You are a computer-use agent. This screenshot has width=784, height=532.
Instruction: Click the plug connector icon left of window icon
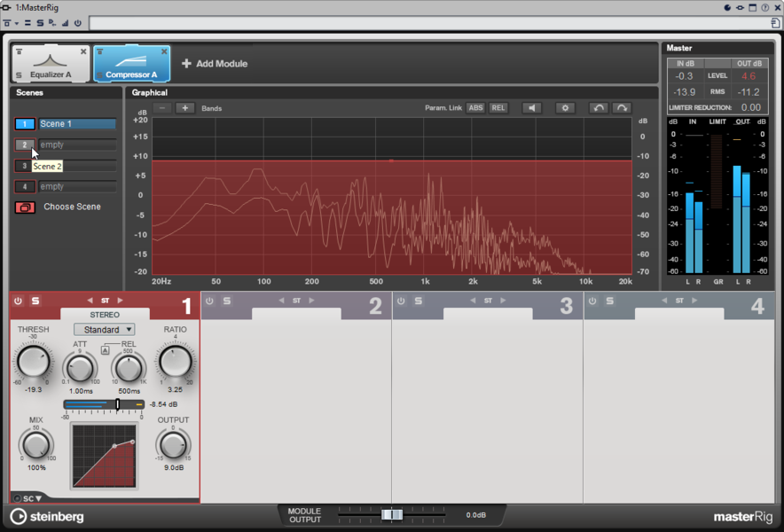click(740, 7)
